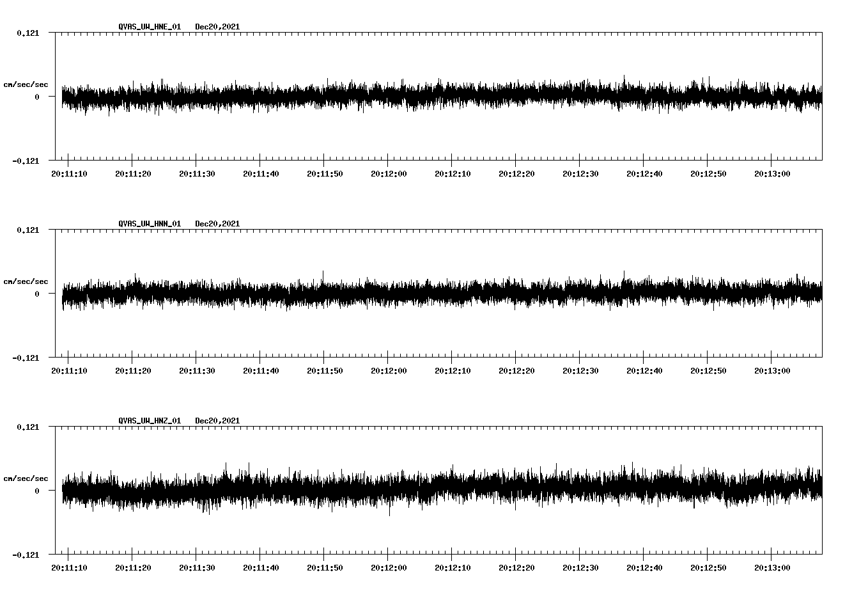Click the QVAS_UW_HNZ_01 Dec20,2021 plot title
Image resolution: width=868 pixels, height=591 pixels.
click(x=179, y=421)
